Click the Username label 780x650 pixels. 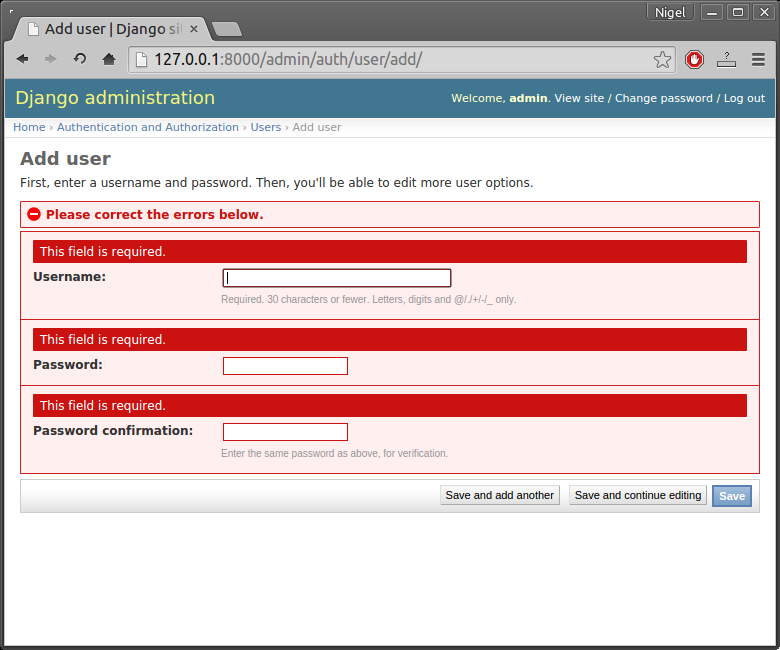pos(70,277)
